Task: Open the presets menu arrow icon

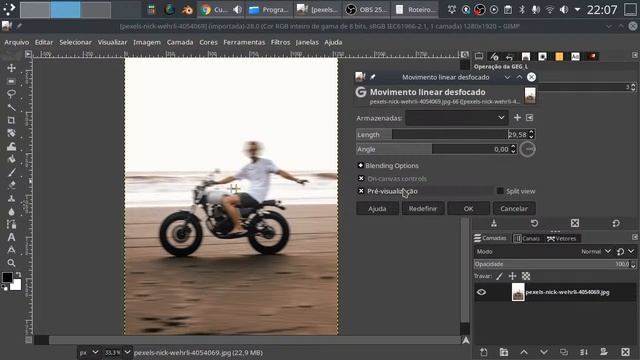Action: tap(529, 118)
